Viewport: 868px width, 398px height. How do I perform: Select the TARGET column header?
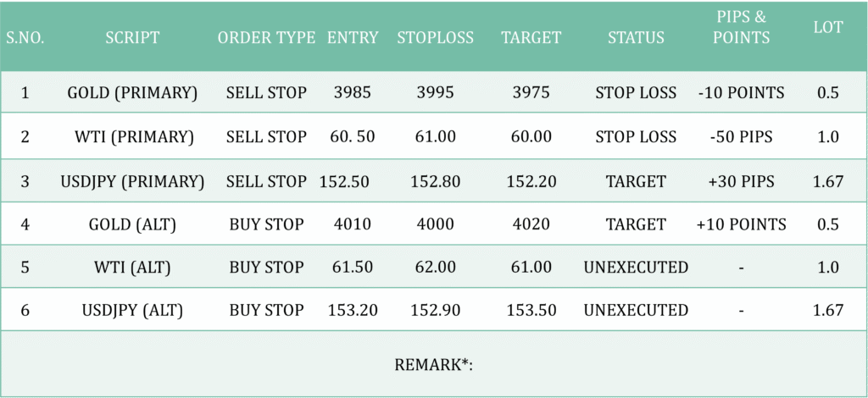point(531,38)
